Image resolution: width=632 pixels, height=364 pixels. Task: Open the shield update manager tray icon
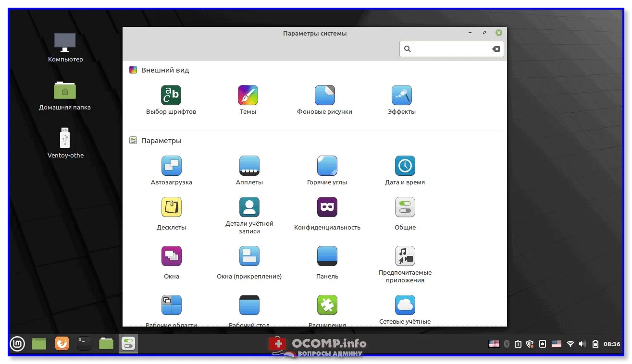[530, 344]
